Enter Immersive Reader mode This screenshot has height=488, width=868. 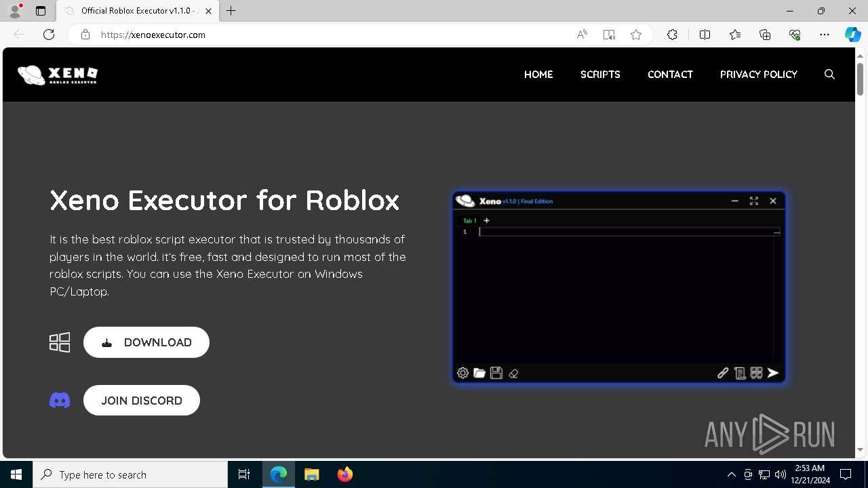click(609, 35)
